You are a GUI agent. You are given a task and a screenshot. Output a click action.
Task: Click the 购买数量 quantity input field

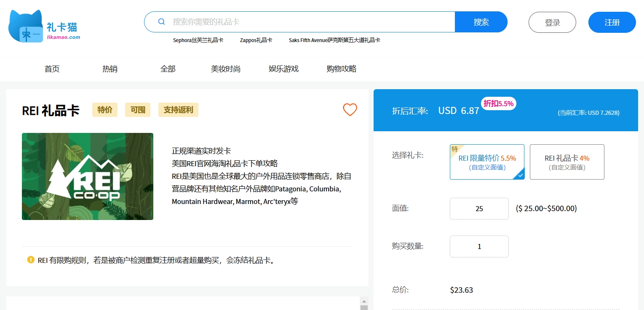[x=479, y=246]
